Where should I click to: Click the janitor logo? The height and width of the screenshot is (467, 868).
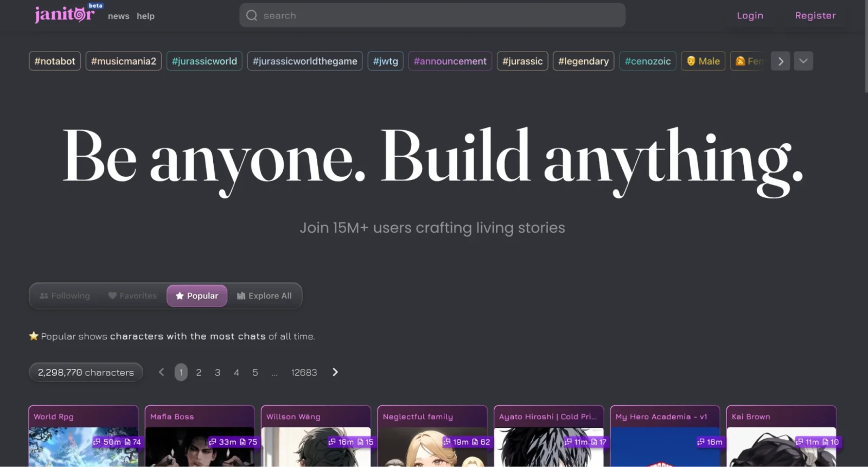pyautogui.click(x=65, y=14)
